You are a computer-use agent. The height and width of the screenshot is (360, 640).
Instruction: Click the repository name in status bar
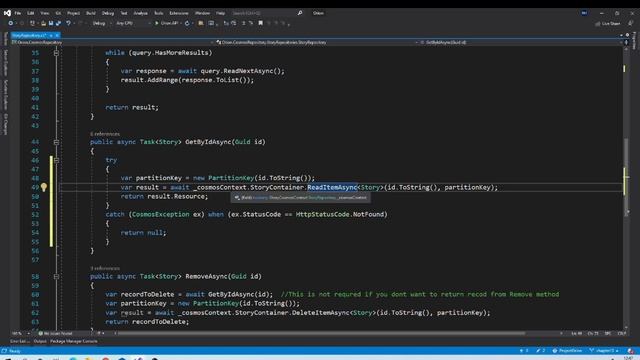pos(567,351)
